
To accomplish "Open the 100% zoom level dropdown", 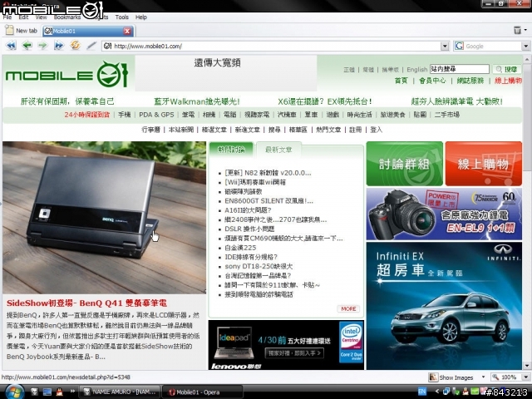I will pos(525,377).
